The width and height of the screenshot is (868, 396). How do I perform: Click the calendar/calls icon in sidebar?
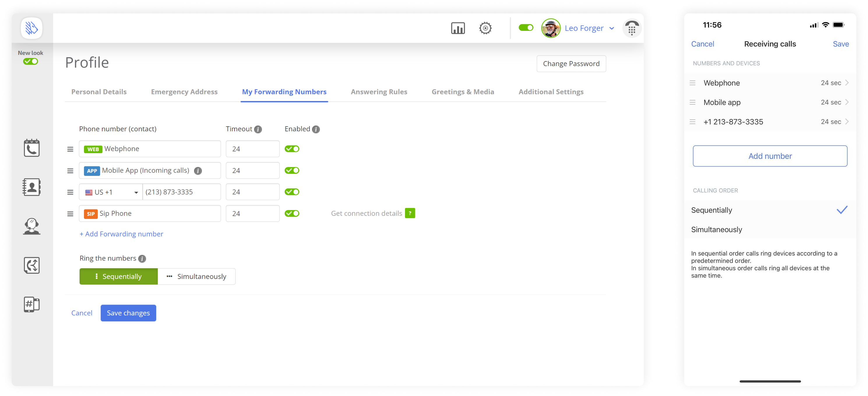31,149
